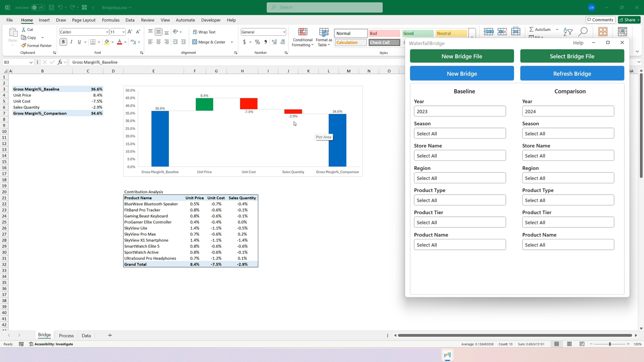Toggle Align Right
The width and height of the screenshot is (644, 362).
[x=166, y=42]
